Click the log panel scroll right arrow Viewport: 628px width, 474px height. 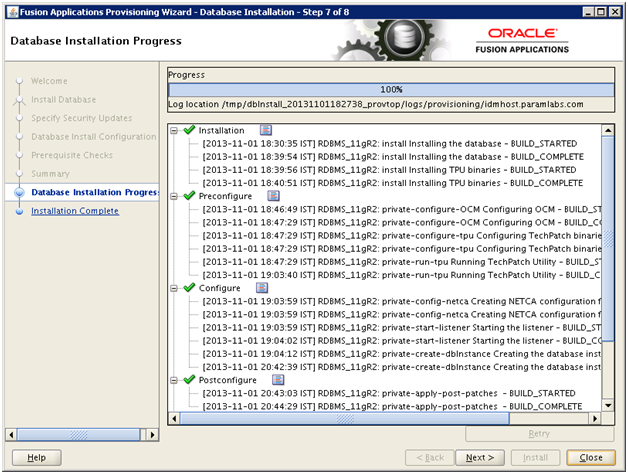coord(595,419)
